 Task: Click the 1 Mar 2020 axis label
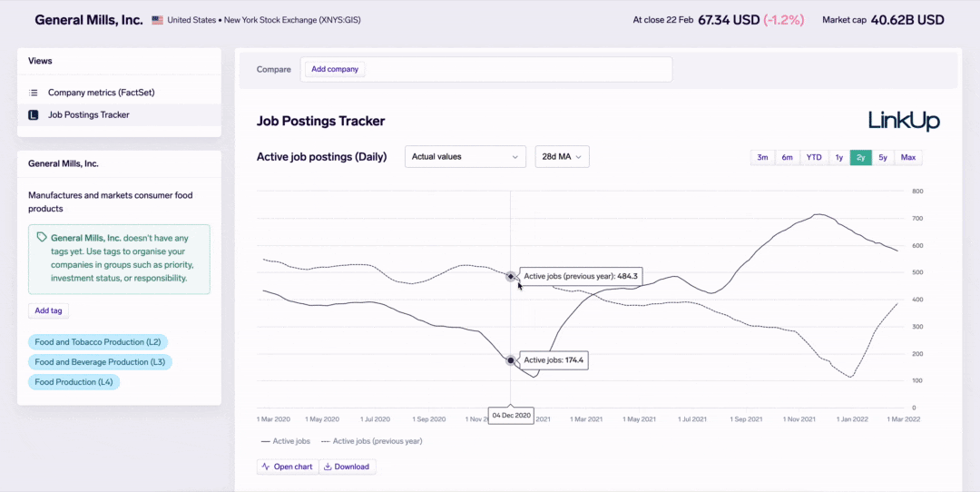tap(274, 419)
